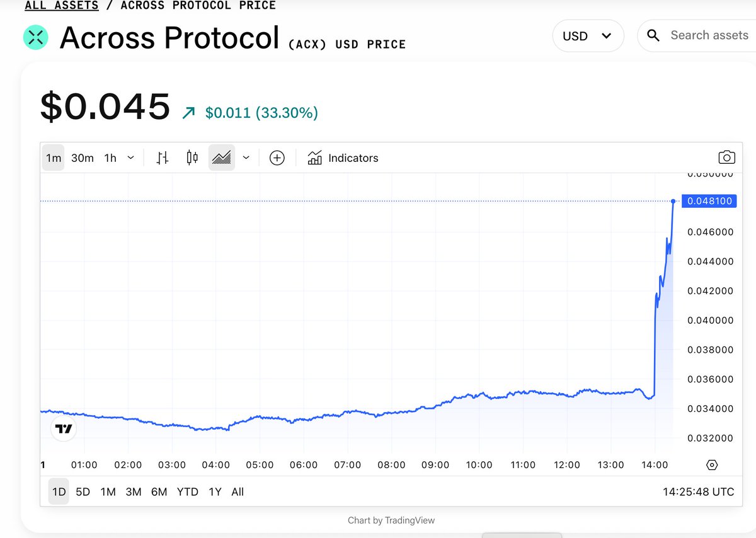Open the Indicators menu

tap(343, 158)
